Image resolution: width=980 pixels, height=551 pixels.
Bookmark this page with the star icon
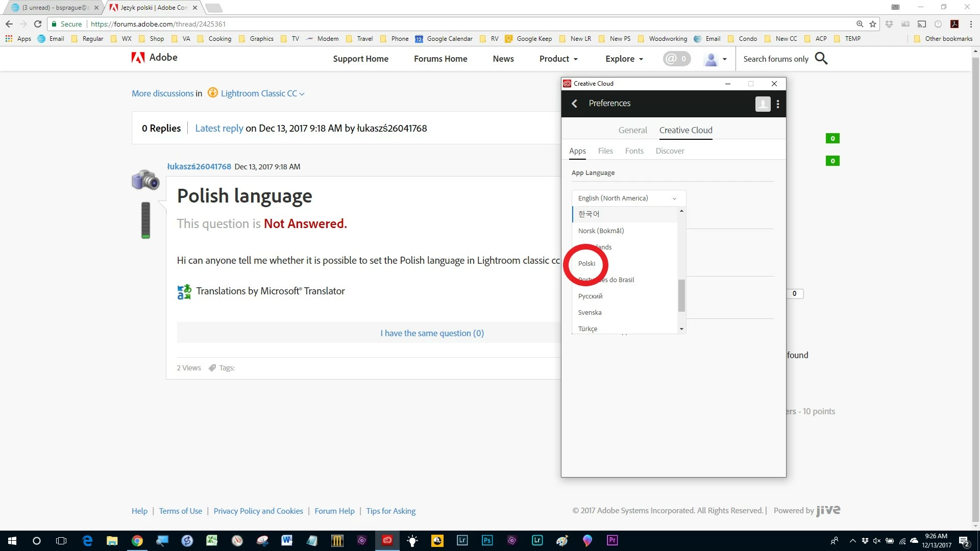coord(873,24)
